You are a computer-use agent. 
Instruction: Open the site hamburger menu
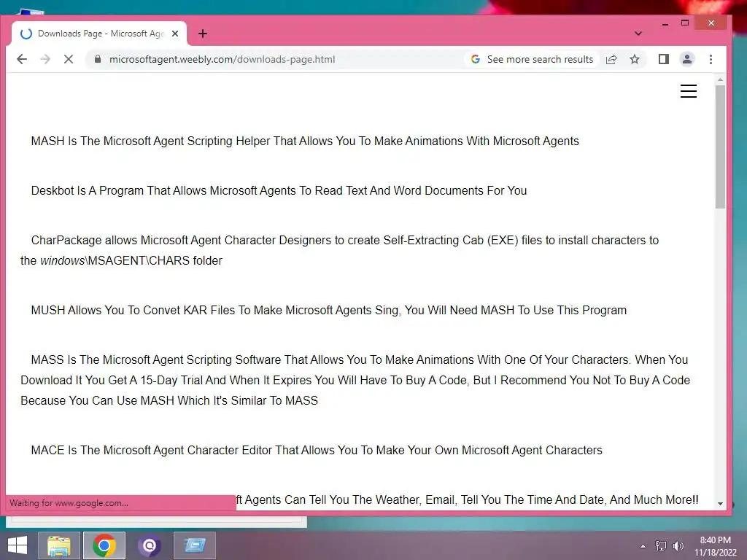(x=689, y=91)
